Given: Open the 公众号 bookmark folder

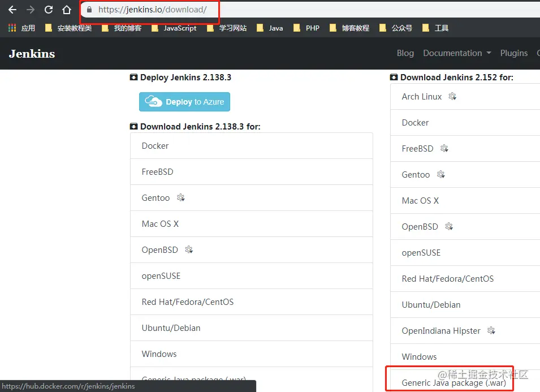Looking at the screenshot, I should pyautogui.click(x=395, y=28).
